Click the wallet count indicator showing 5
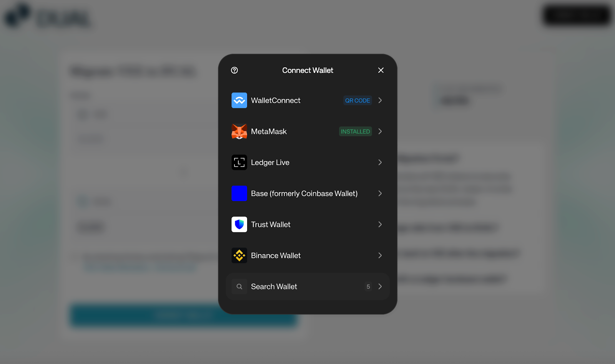The height and width of the screenshot is (364, 615). tap(368, 286)
